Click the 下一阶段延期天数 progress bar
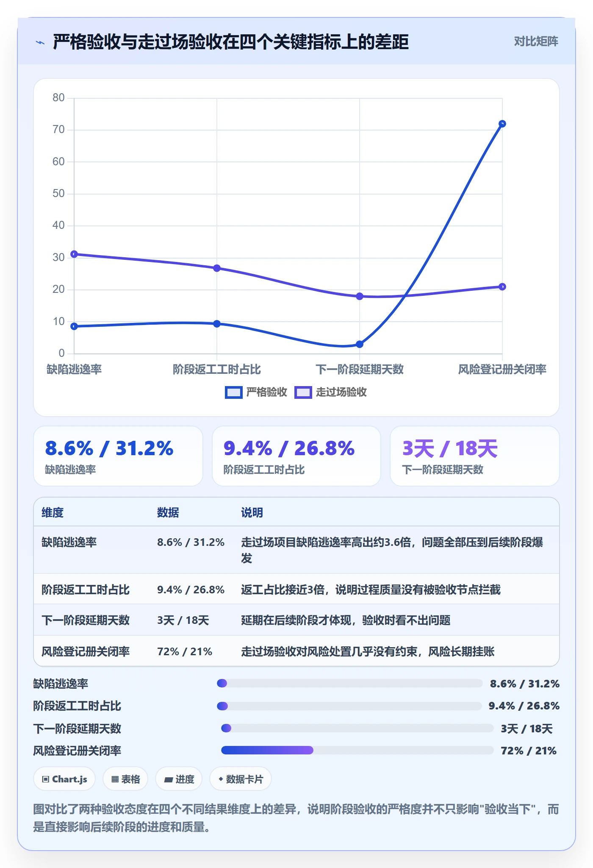 [357, 728]
